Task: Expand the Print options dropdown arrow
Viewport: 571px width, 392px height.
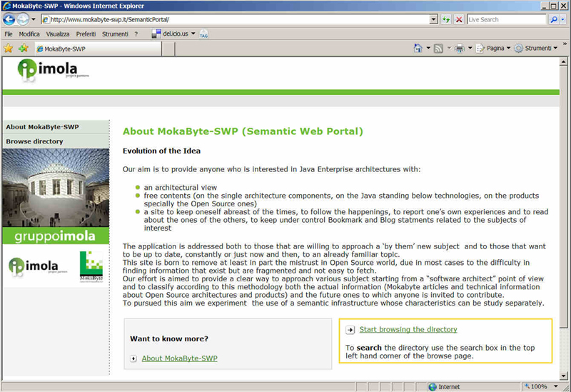Action: tap(470, 48)
